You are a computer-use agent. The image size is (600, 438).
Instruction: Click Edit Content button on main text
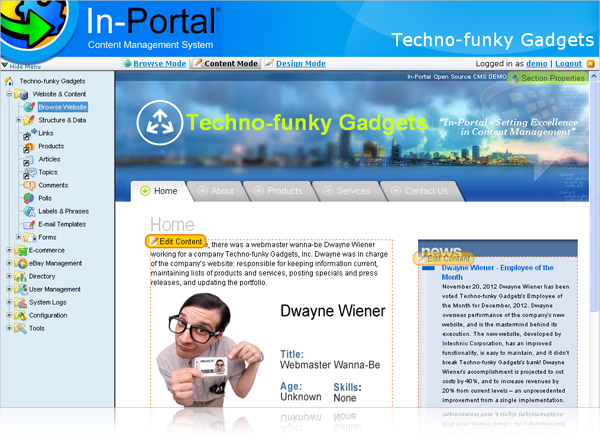(x=176, y=241)
